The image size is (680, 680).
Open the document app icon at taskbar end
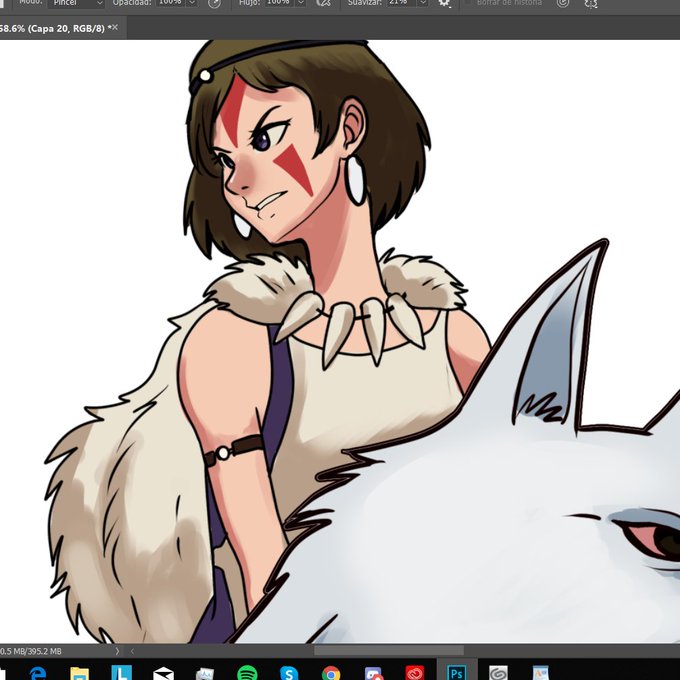coord(540,673)
